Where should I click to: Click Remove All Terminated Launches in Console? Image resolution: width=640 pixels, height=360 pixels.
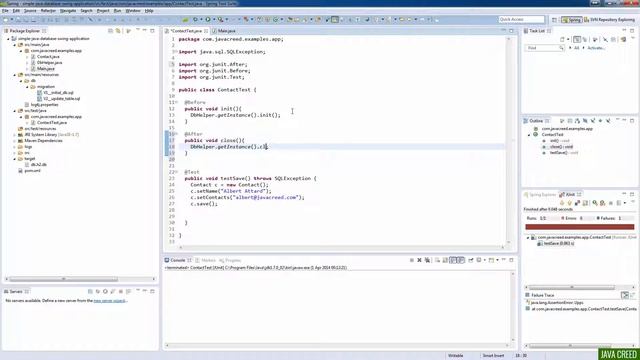point(427,260)
